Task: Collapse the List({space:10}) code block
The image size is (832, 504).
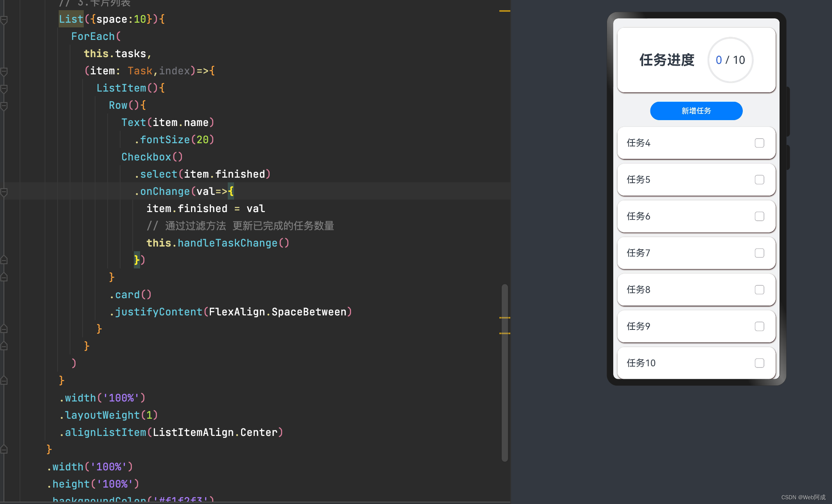Action: 4,20
